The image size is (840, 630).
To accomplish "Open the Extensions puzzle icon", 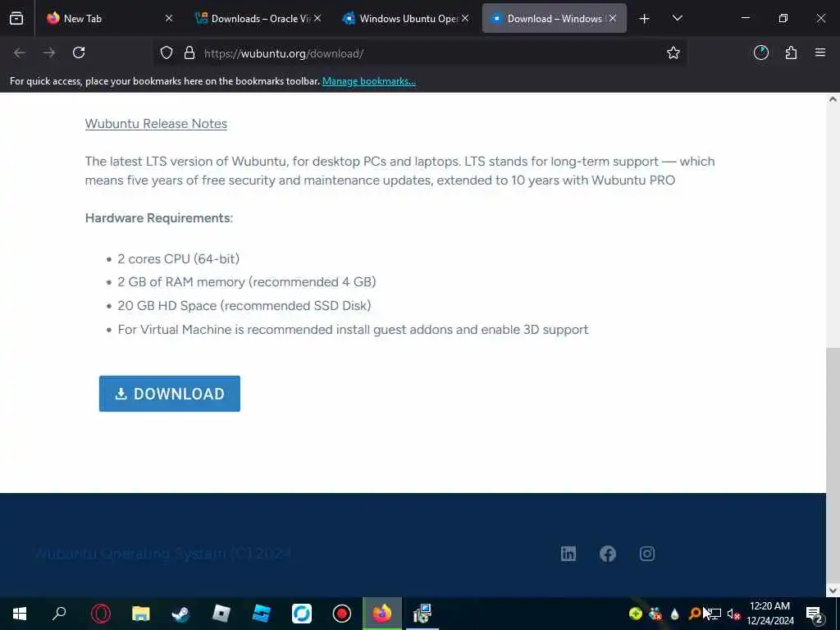I will point(791,52).
